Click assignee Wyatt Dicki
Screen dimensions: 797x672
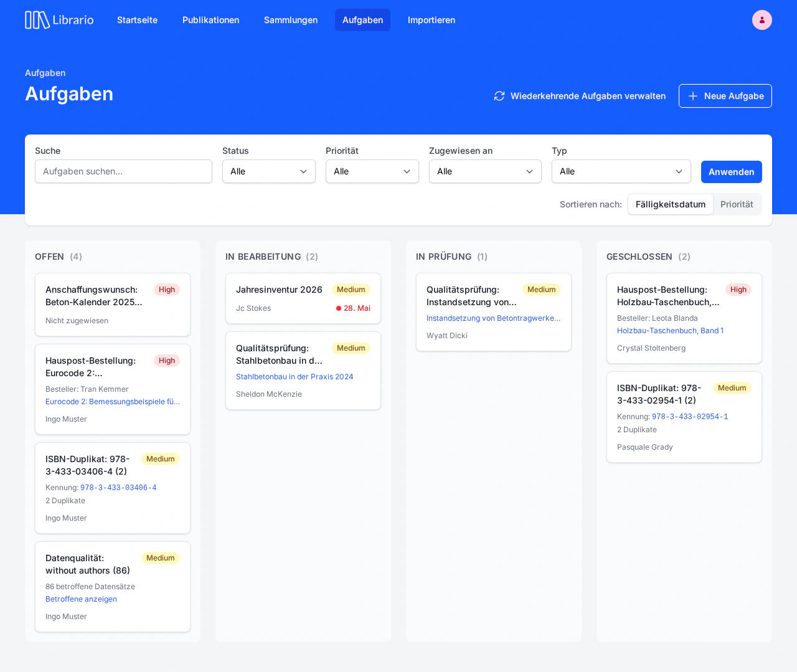pos(447,336)
